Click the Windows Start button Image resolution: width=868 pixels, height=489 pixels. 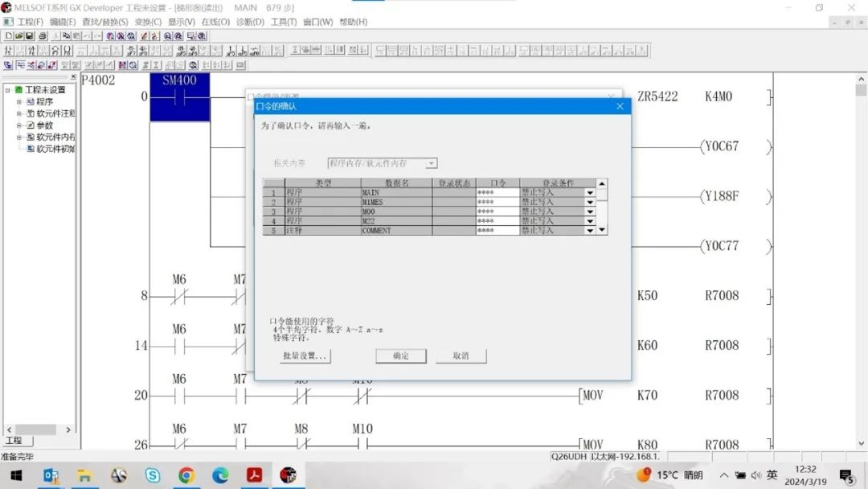click(17, 475)
